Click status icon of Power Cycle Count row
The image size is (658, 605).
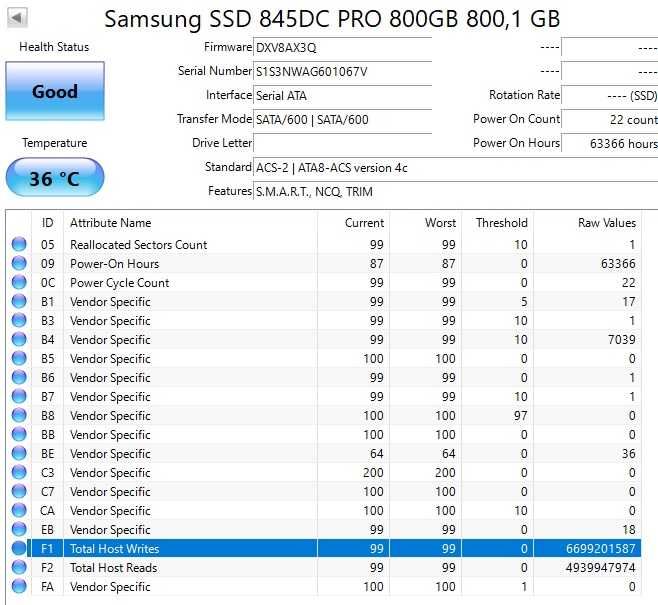pos(19,282)
